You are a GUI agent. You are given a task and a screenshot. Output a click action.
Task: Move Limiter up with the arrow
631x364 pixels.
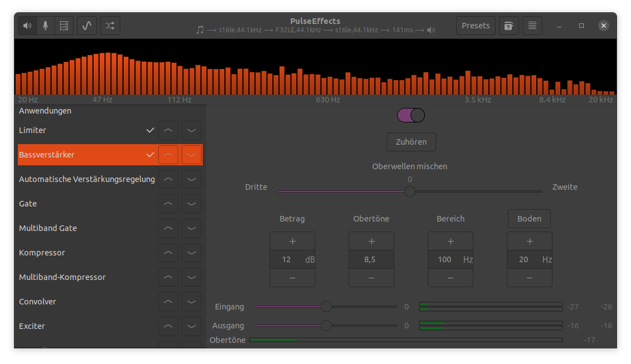click(x=168, y=130)
